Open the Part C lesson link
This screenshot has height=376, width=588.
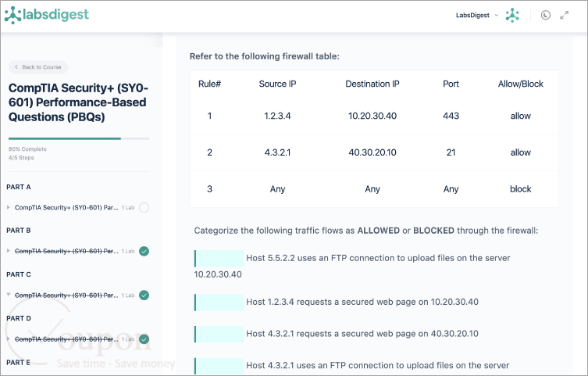pos(66,295)
